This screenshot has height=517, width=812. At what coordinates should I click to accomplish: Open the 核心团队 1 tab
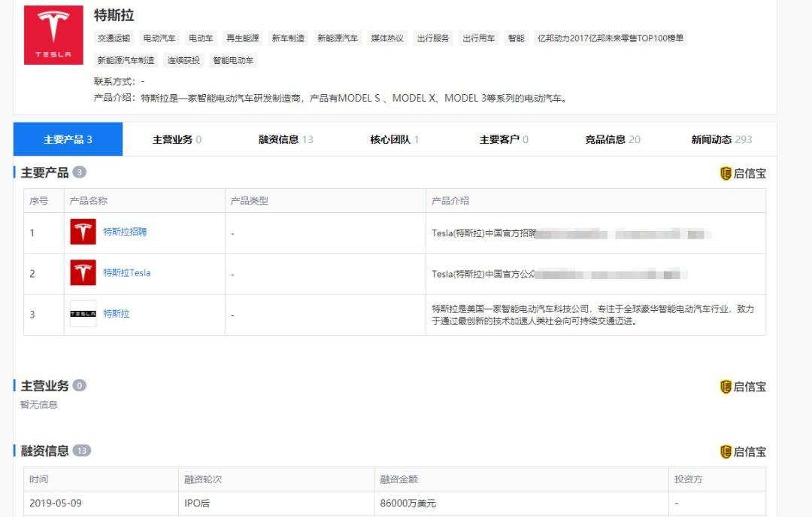click(395, 139)
